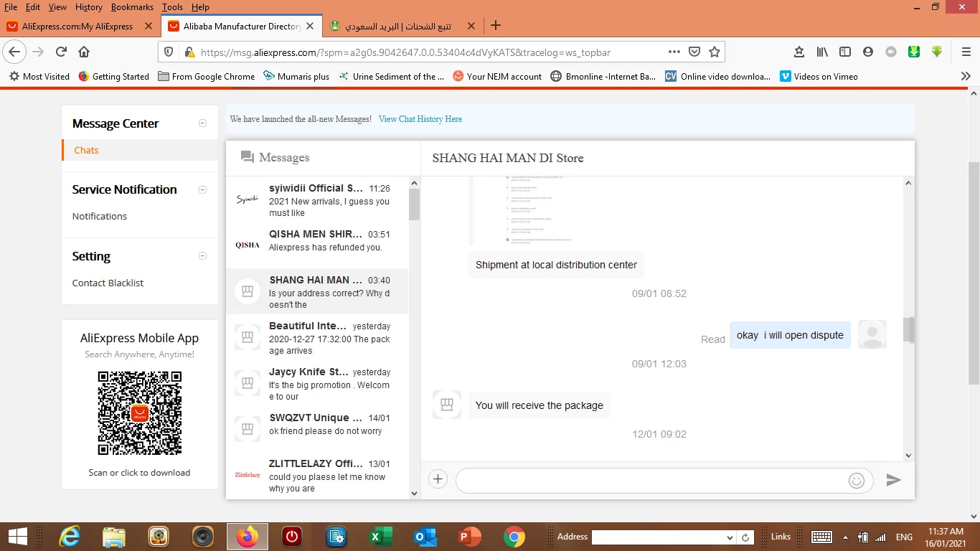
Task: Close the Alibaba Manufacturer Directory tab
Action: (x=310, y=26)
